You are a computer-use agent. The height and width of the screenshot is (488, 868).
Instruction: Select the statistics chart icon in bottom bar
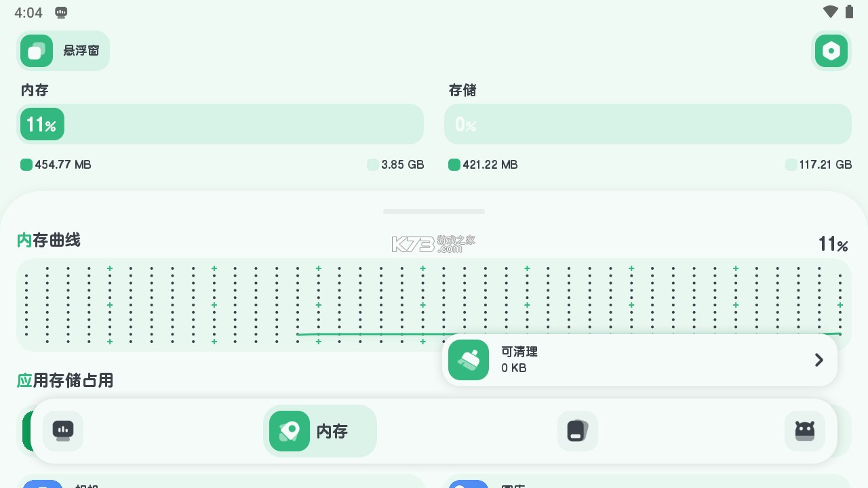pyautogui.click(x=63, y=431)
